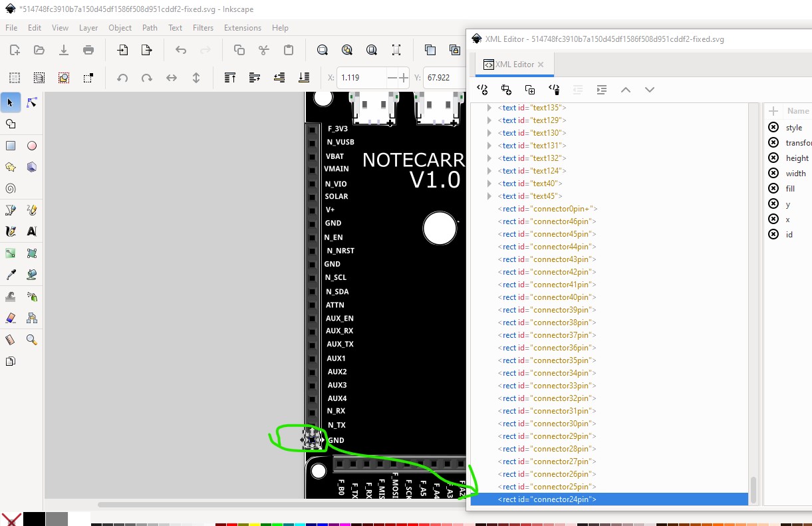Toggle the touch selection mode

tap(88, 78)
